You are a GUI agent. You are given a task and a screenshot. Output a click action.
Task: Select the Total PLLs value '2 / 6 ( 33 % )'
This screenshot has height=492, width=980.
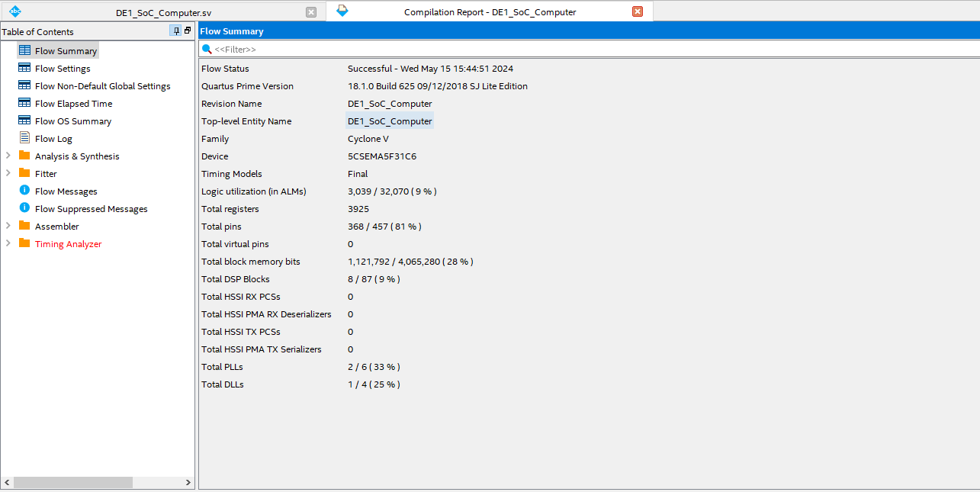(374, 367)
